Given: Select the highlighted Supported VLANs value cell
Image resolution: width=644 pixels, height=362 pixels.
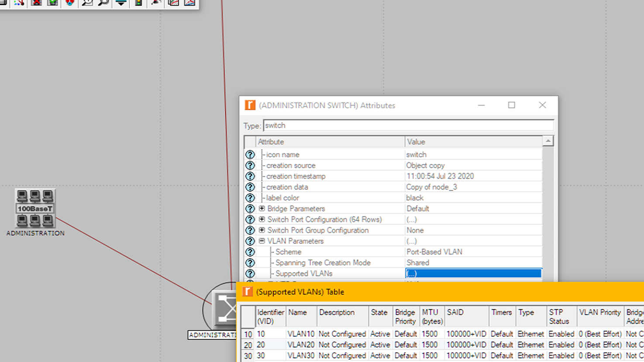Looking at the screenshot, I should [x=474, y=273].
